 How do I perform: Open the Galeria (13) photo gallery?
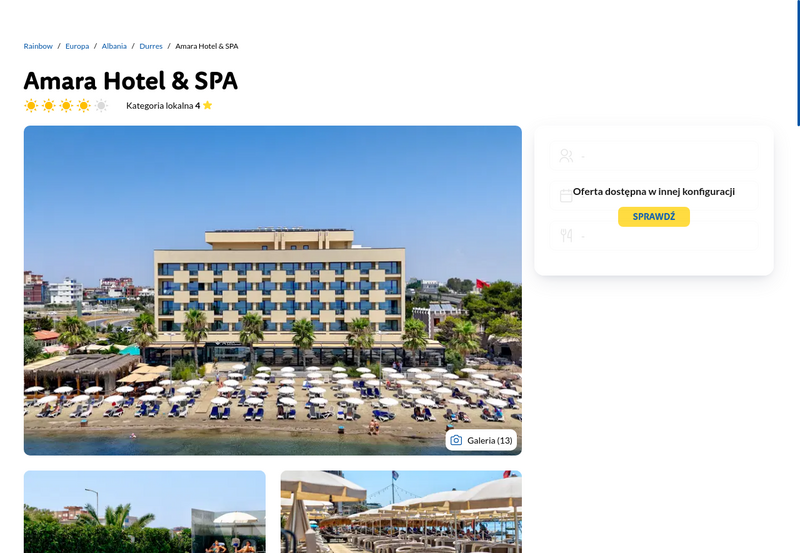(x=481, y=440)
